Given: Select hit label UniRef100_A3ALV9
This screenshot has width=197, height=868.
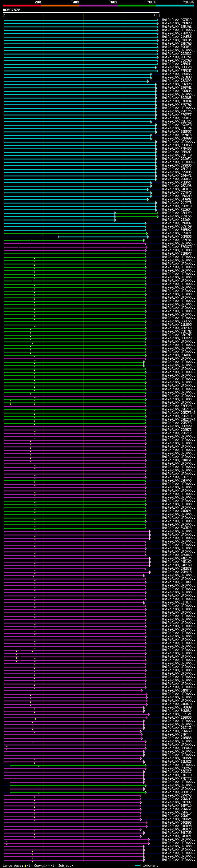Looking at the screenshot, I should 177,213.
